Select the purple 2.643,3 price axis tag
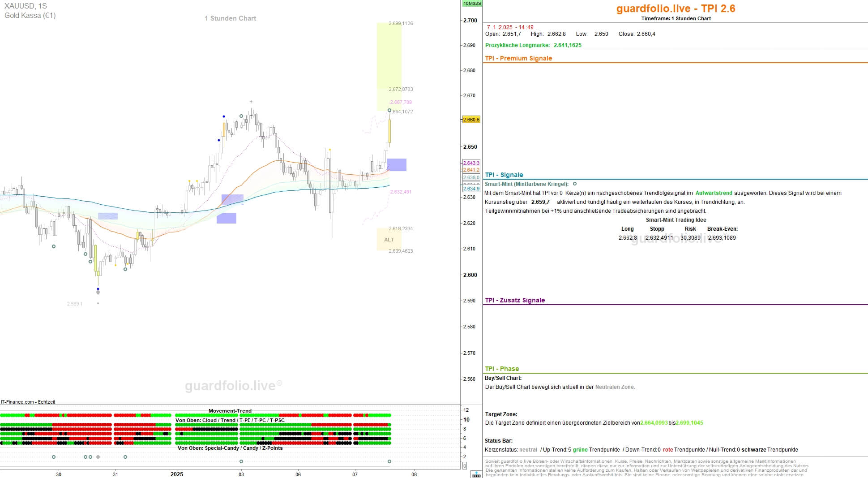The height and width of the screenshot is (478, 868). pyautogui.click(x=471, y=163)
